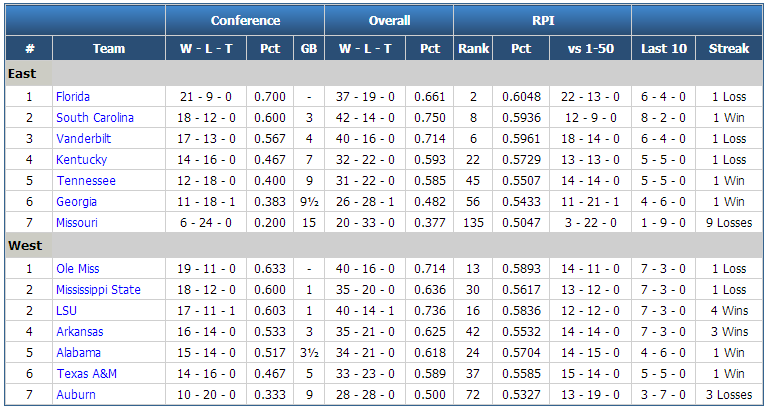This screenshot has width=773, height=413.
Task: Click the vs 1-50 column header
Action: pos(591,48)
